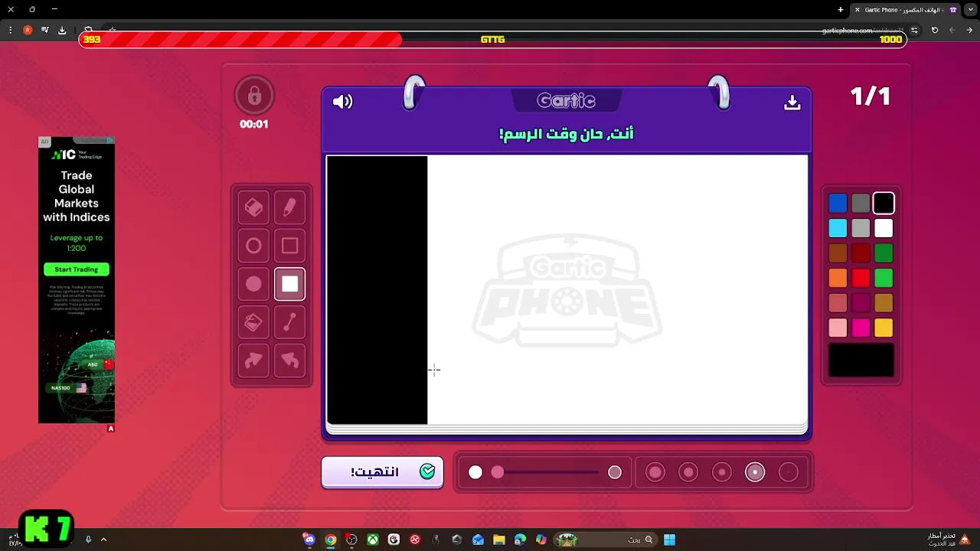Click Start Trading in the ad
Image resolution: width=980 pixels, height=551 pixels.
(x=77, y=269)
